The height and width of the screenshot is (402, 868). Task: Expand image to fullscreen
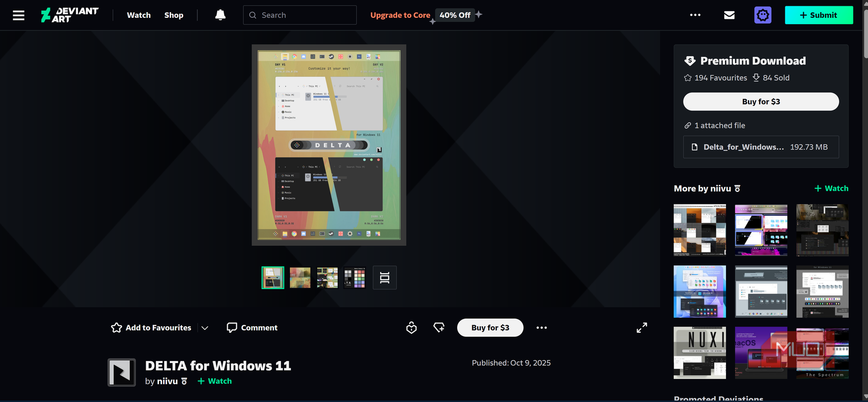(x=642, y=328)
